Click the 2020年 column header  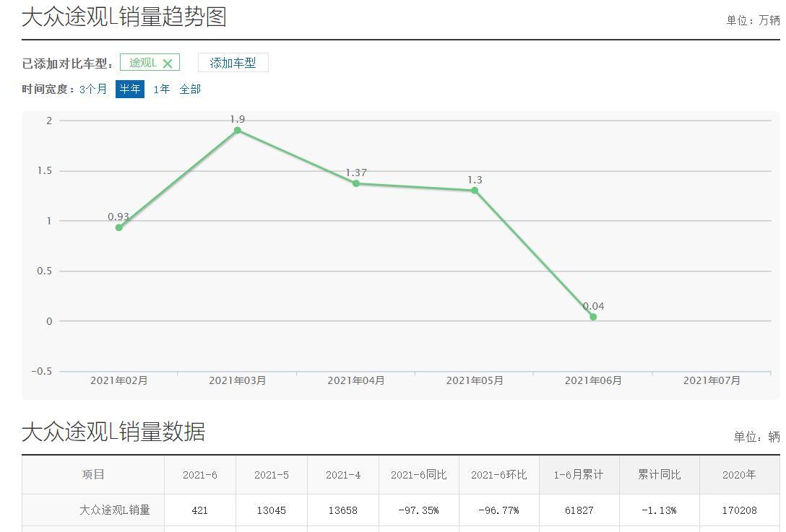(739, 475)
